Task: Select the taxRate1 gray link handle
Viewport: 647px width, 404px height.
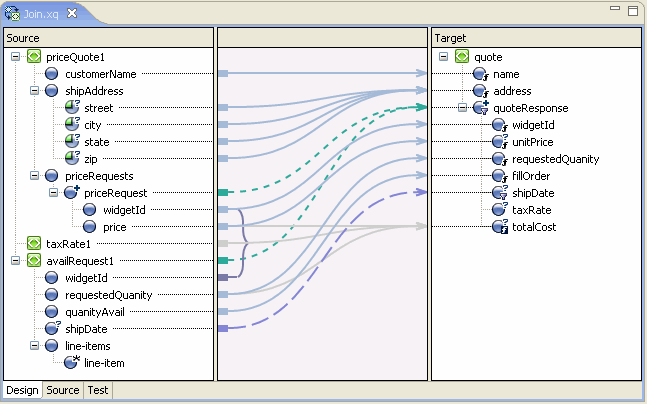Action: click(x=223, y=243)
